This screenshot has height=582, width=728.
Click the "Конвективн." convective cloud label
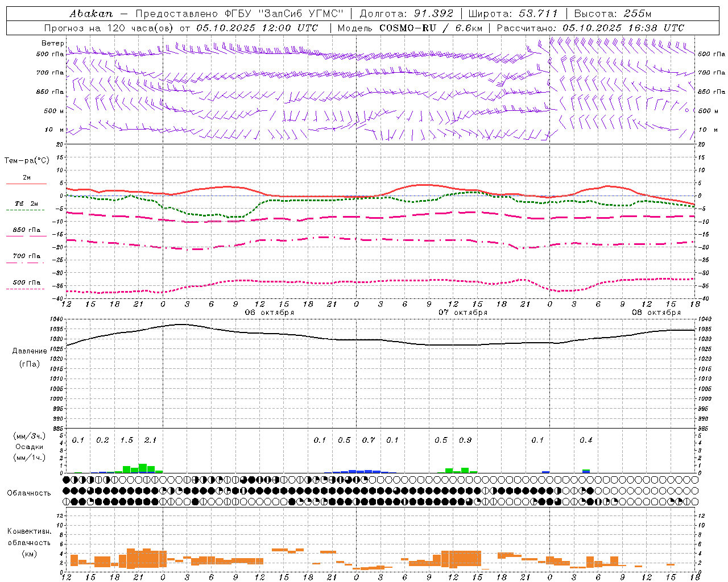(29, 532)
